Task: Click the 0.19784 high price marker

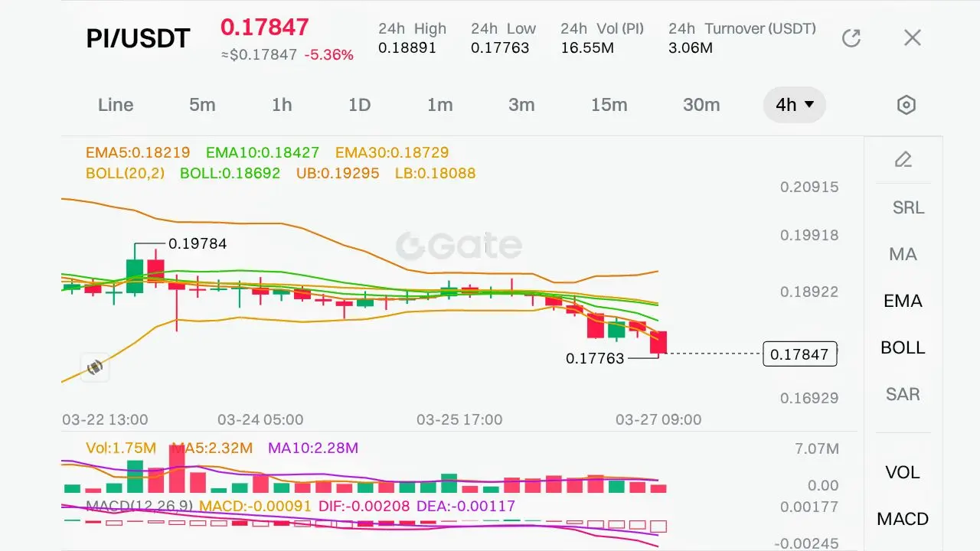Action: pos(198,243)
